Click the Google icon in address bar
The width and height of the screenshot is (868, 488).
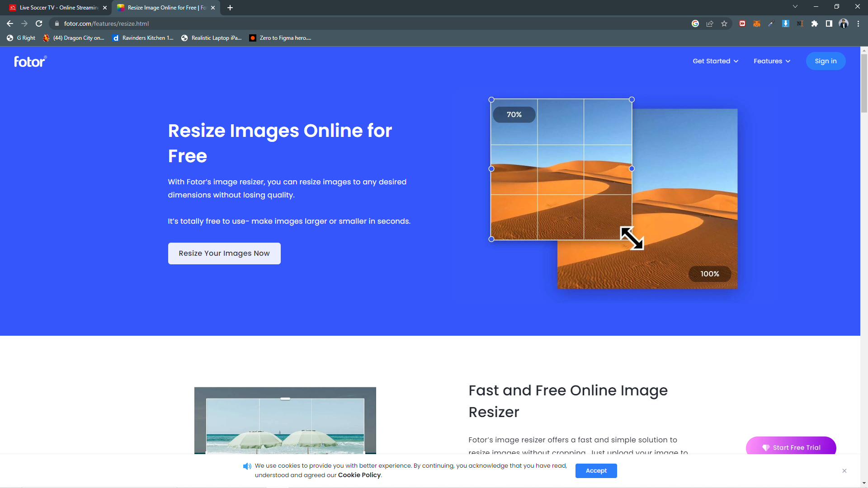click(695, 23)
